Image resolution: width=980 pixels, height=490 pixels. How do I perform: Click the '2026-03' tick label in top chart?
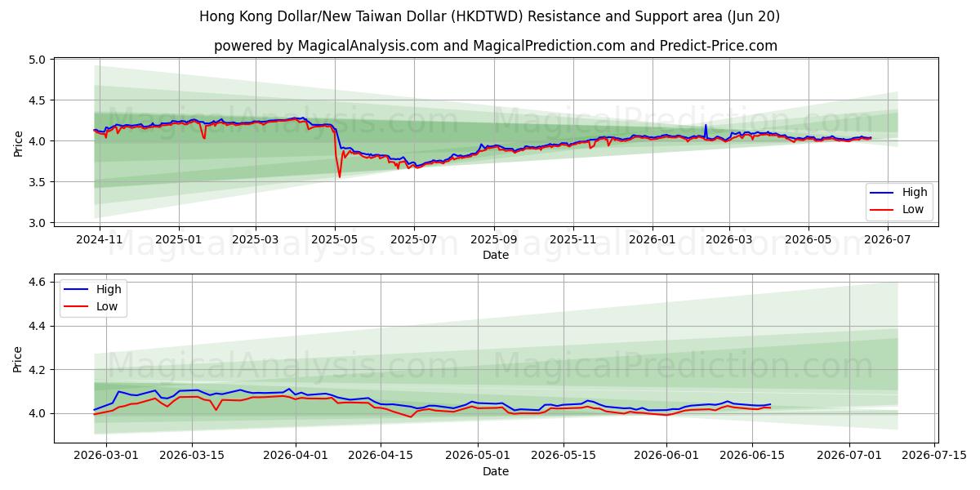click(728, 239)
